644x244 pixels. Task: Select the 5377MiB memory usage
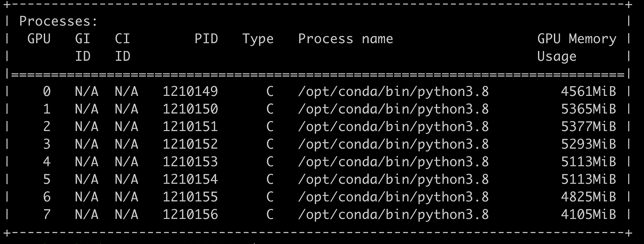(588, 127)
